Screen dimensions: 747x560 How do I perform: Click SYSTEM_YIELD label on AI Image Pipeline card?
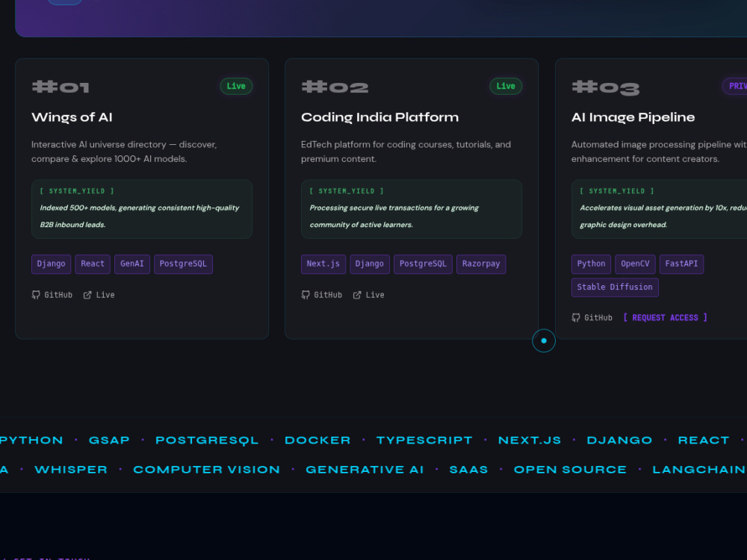coord(617,191)
